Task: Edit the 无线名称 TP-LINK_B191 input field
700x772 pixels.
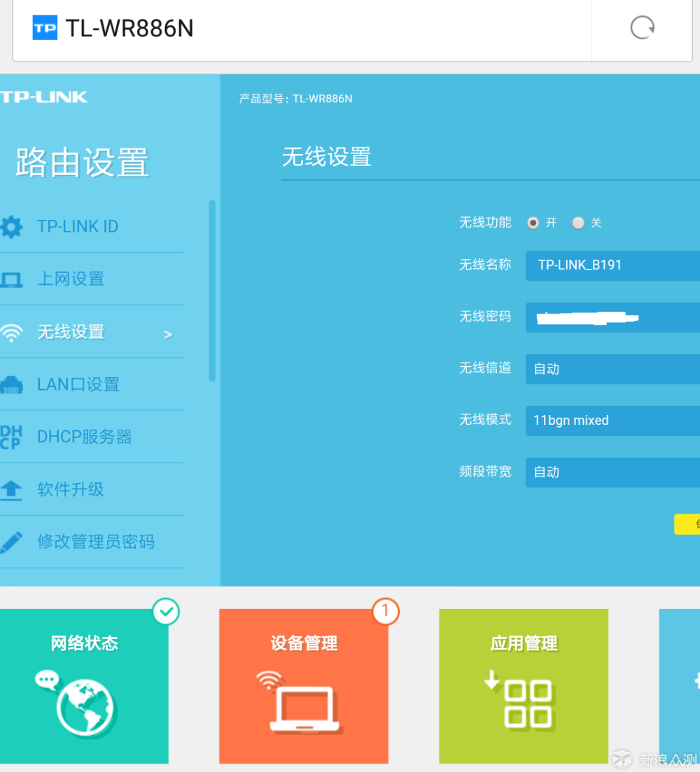Action: tap(612, 265)
